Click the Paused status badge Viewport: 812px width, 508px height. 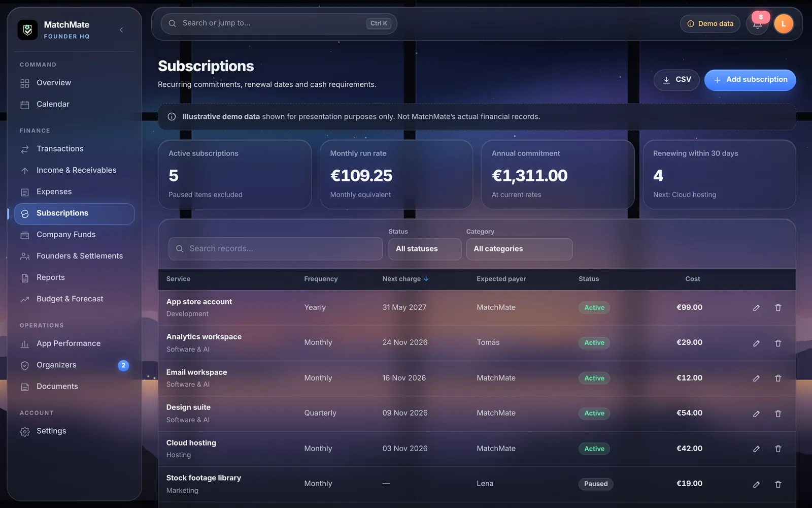[596, 484]
